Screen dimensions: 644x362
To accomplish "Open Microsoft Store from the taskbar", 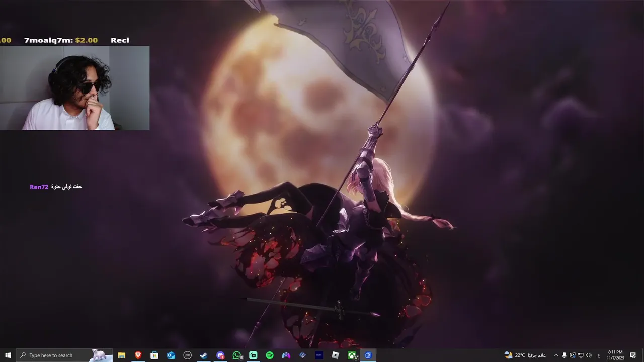I will [x=154, y=355].
